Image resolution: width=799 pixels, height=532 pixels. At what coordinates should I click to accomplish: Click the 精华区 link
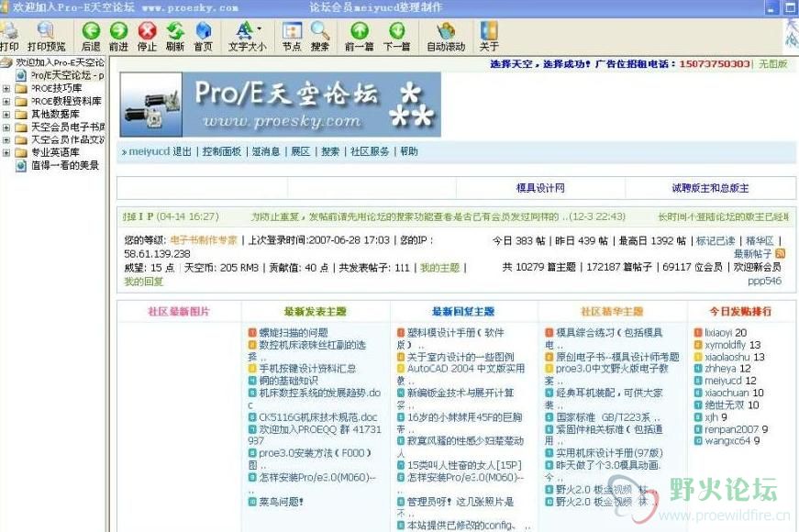click(760, 240)
